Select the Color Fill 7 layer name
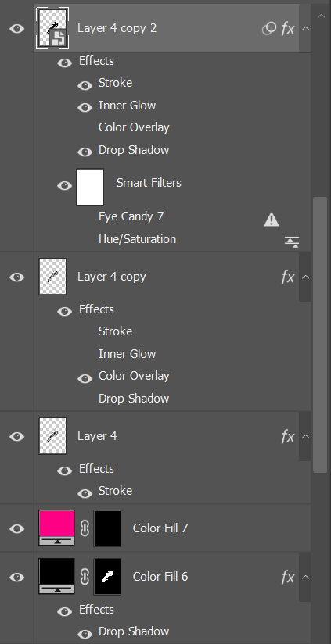Image resolution: width=331 pixels, height=644 pixels. [160, 528]
